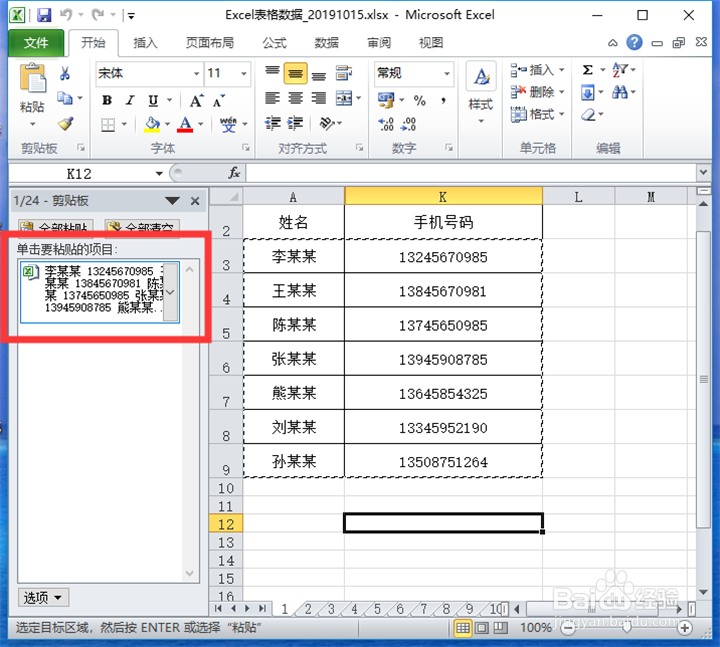Click the wrap text icon
This screenshot has height=647, width=720.
pos(343,73)
